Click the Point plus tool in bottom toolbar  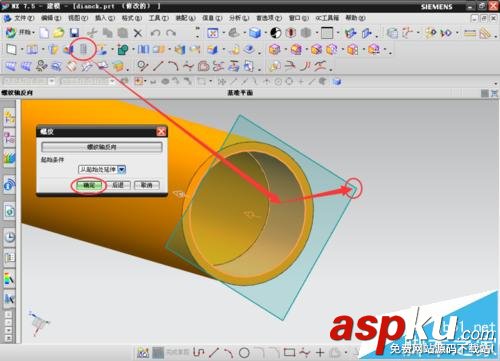coord(320,352)
